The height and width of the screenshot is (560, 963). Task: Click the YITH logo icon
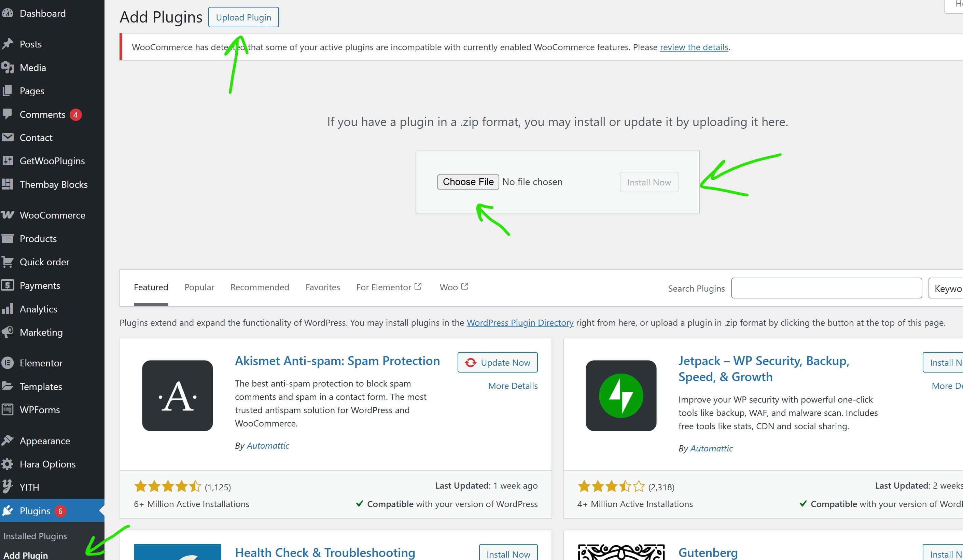tap(8, 487)
